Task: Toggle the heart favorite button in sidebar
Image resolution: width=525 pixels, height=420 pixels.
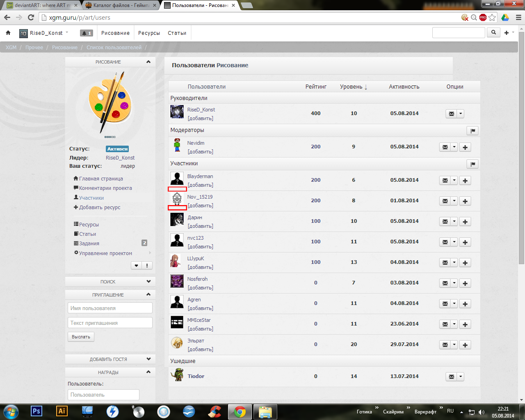Action: [x=136, y=265]
